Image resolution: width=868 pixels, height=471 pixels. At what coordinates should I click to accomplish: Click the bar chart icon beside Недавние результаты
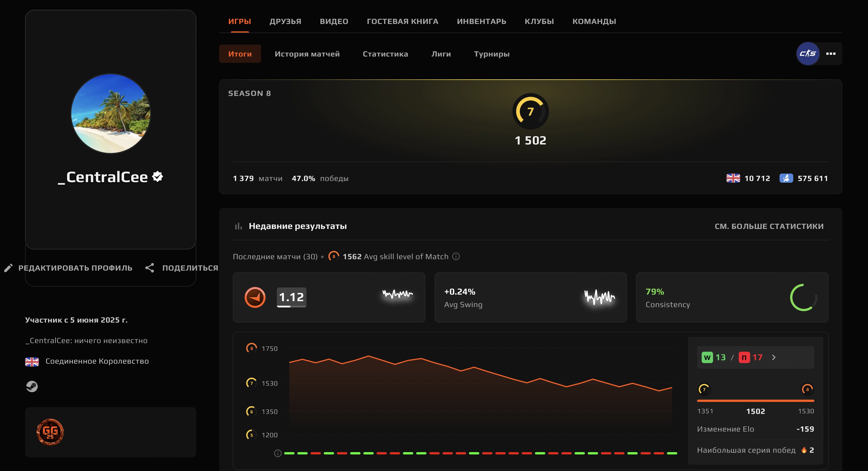(x=238, y=226)
